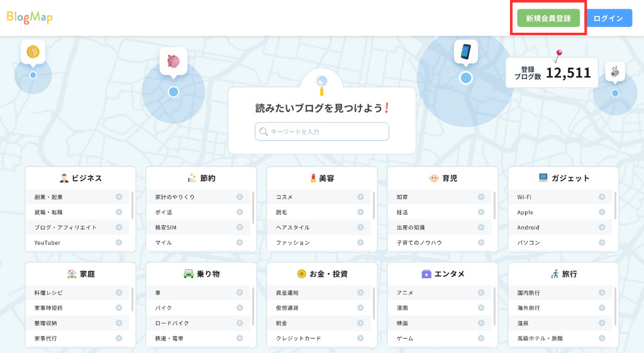Click the BlogMap logo

pyautogui.click(x=30, y=17)
